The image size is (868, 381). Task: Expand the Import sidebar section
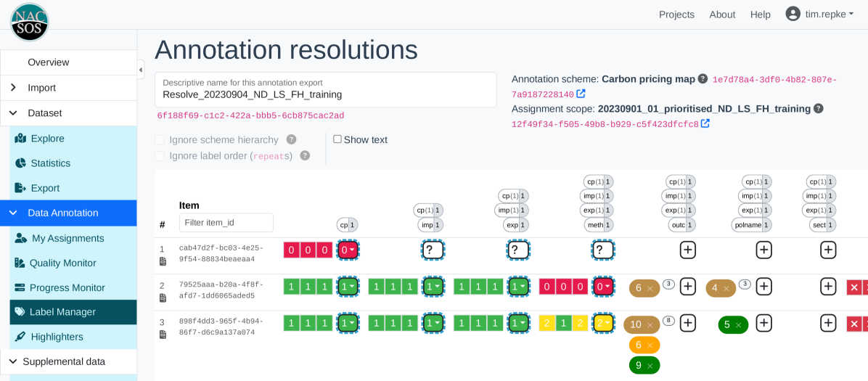(x=68, y=88)
